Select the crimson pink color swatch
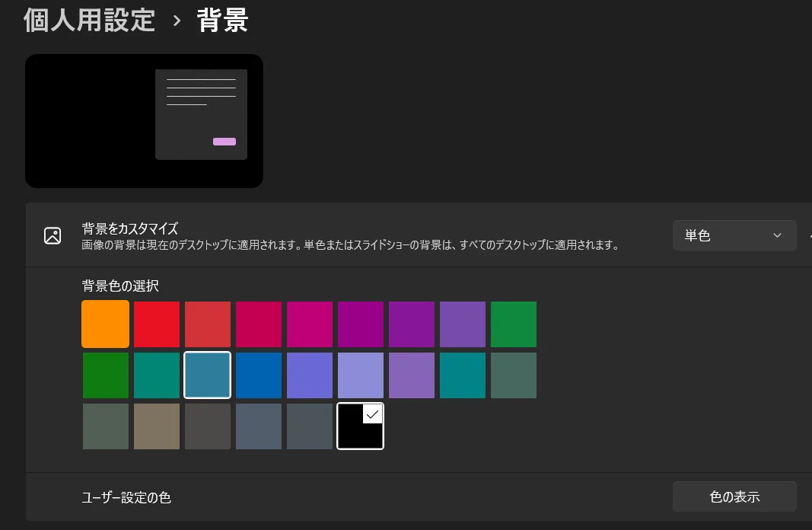This screenshot has width=812, height=530. click(259, 324)
